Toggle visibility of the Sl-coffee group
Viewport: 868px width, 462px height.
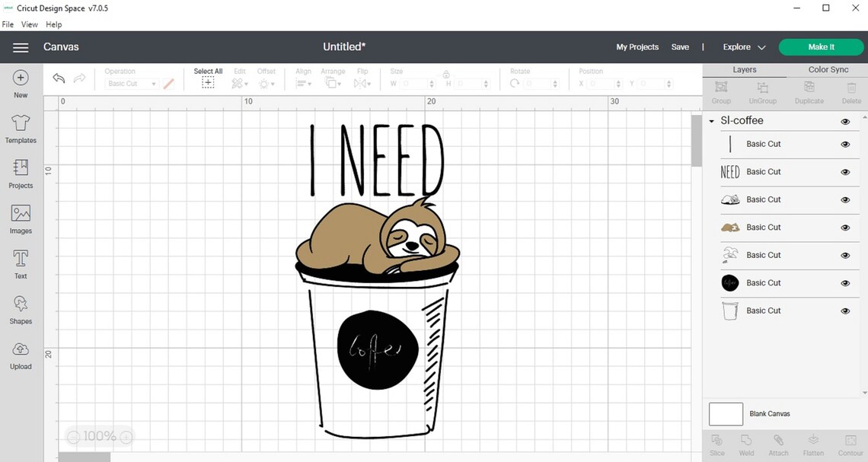[x=845, y=121]
